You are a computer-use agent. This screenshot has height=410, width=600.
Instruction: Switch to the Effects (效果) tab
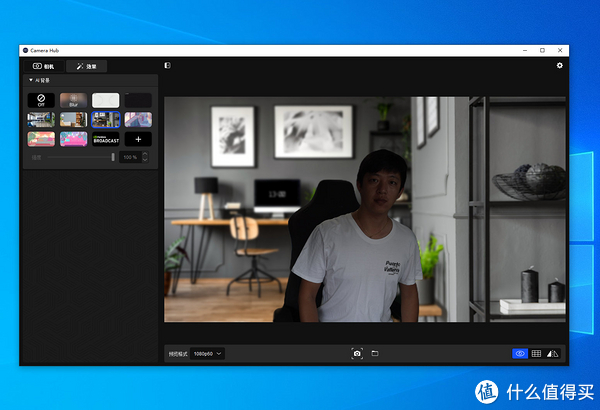click(x=86, y=66)
